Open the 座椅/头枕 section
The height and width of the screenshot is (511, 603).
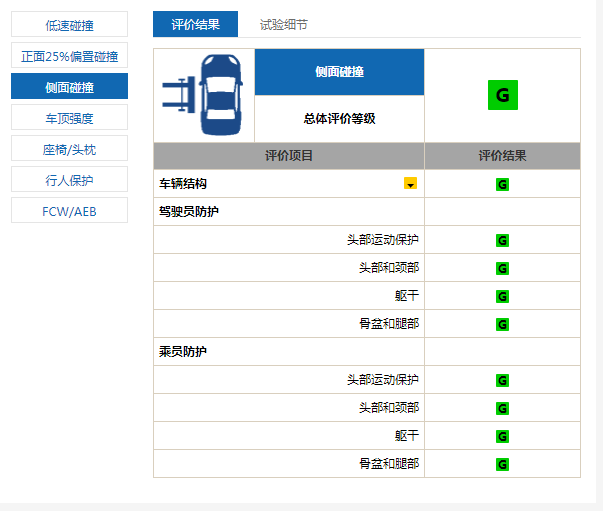pos(69,148)
